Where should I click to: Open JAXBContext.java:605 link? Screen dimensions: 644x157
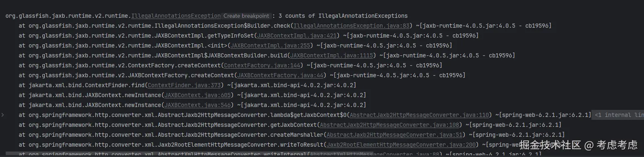[197, 95]
